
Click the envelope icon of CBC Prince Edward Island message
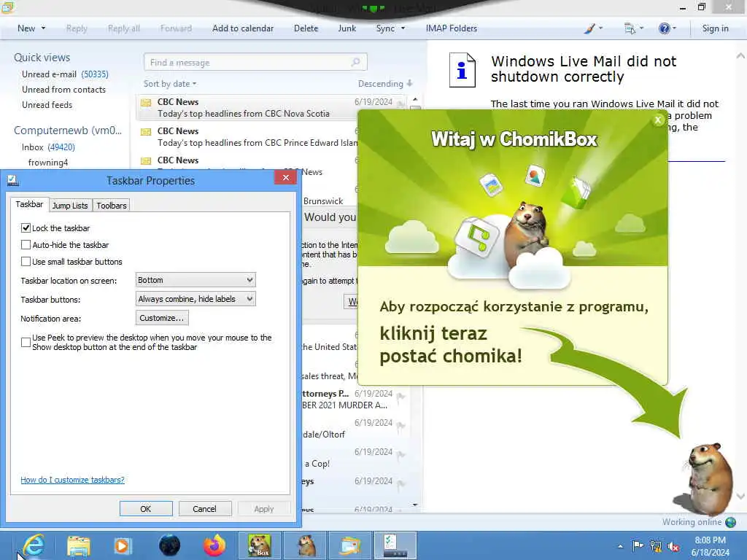146,131
